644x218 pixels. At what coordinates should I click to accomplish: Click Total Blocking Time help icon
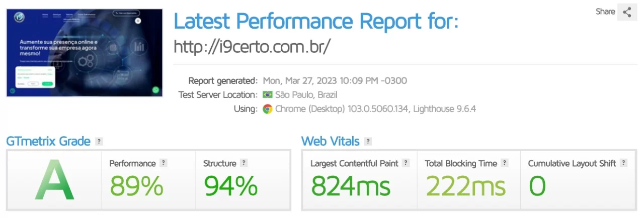[505, 163]
